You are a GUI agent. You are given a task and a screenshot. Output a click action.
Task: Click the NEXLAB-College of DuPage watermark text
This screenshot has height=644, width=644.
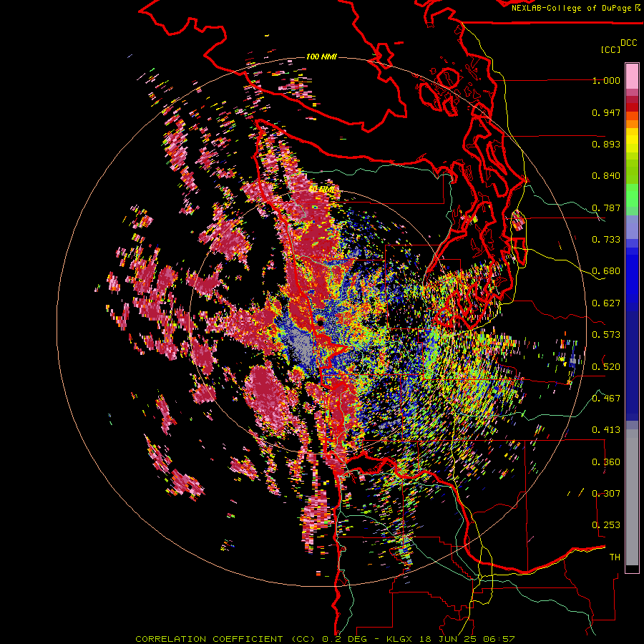571,8
